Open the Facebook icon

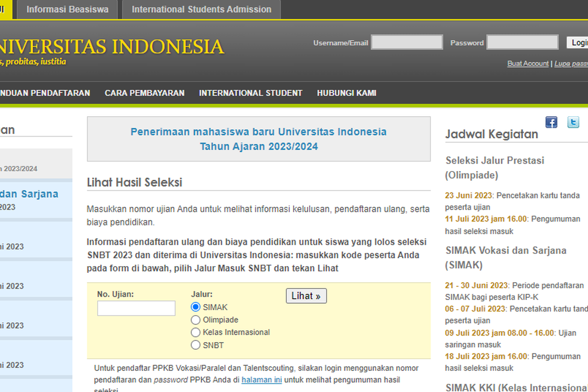click(x=551, y=122)
